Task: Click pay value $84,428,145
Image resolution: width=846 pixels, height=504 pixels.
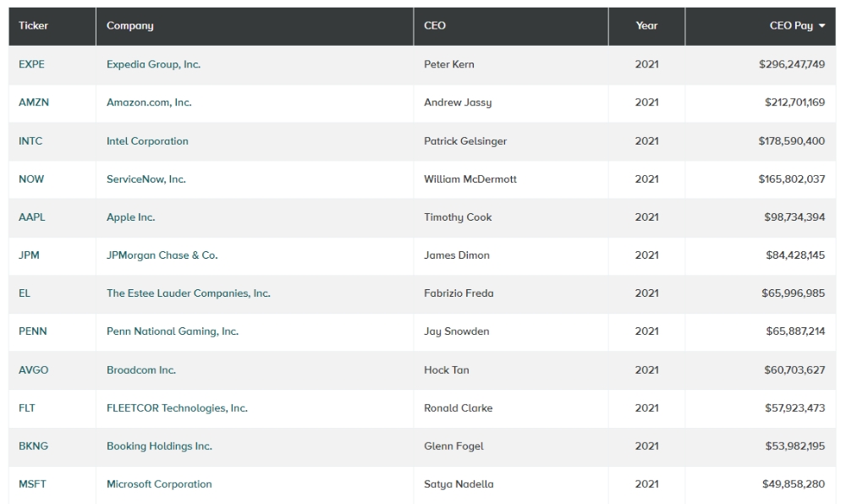Action: (x=795, y=255)
